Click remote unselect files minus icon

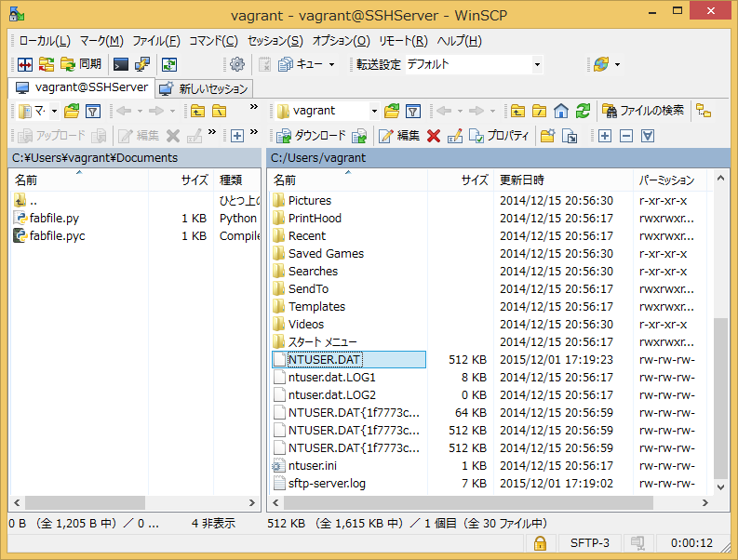click(x=626, y=136)
